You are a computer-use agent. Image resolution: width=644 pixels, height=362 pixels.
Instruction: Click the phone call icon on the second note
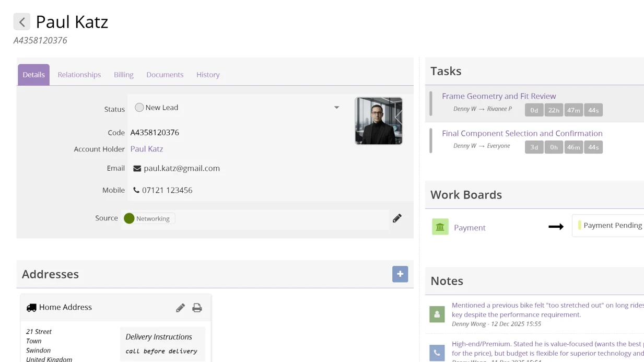pos(437,353)
